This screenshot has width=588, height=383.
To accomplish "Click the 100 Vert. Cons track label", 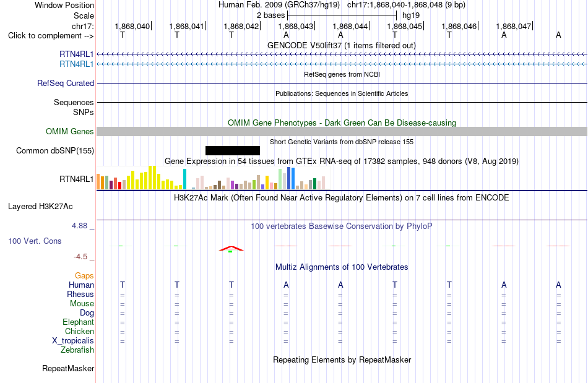I will 35,241.
